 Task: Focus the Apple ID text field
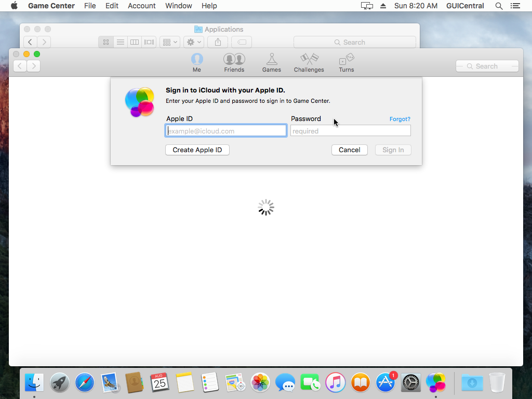coord(226,130)
